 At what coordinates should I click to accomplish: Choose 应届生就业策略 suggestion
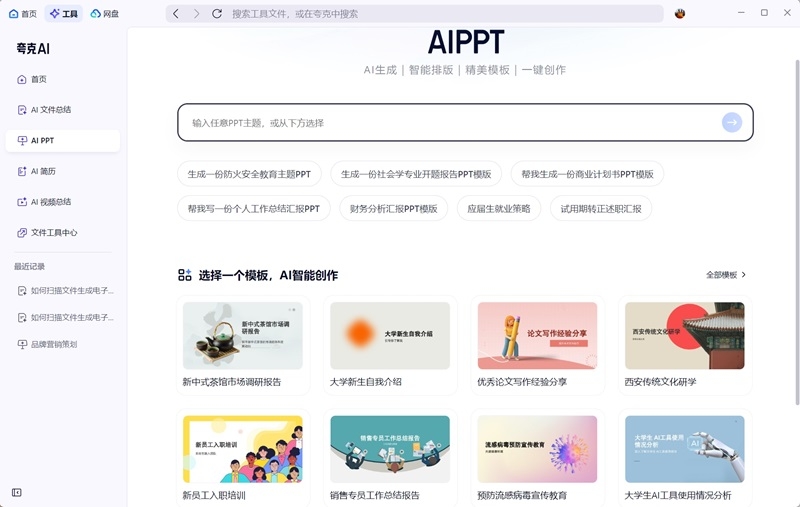(x=498, y=209)
